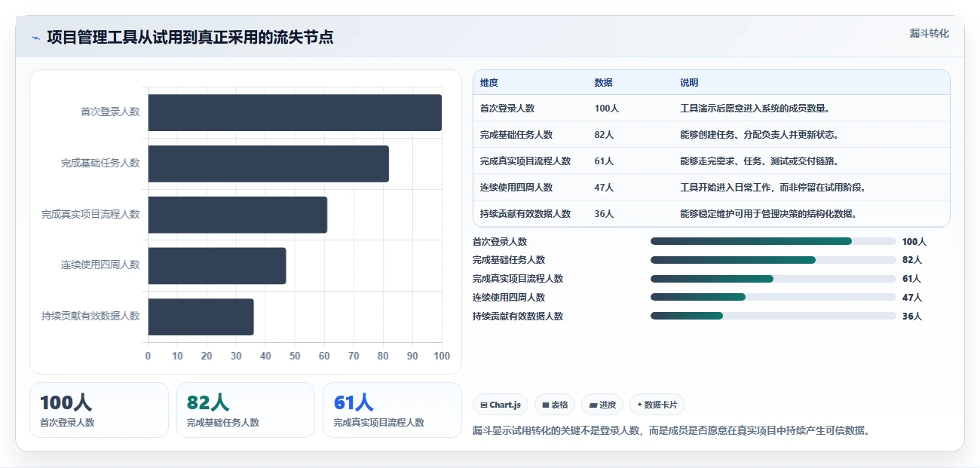Click the 完成真实项目流程人数 cell in the table
The height and width of the screenshot is (468, 980).
(x=525, y=161)
